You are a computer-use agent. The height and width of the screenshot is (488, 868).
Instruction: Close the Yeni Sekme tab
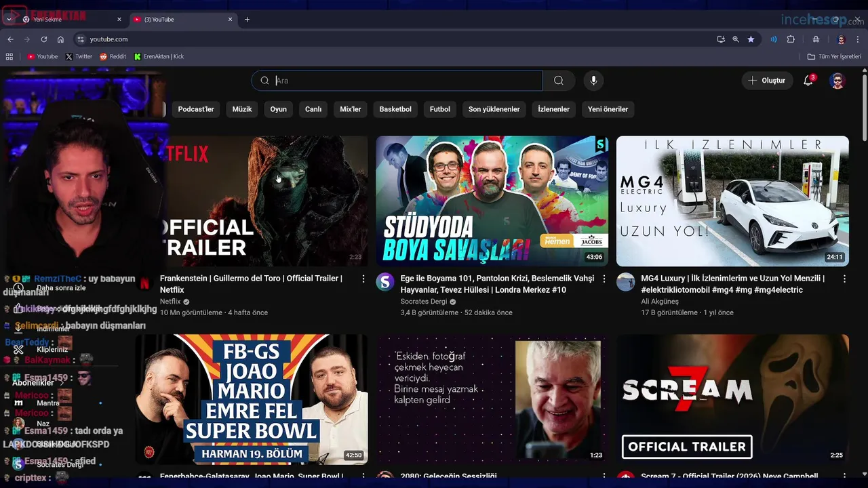(x=120, y=20)
